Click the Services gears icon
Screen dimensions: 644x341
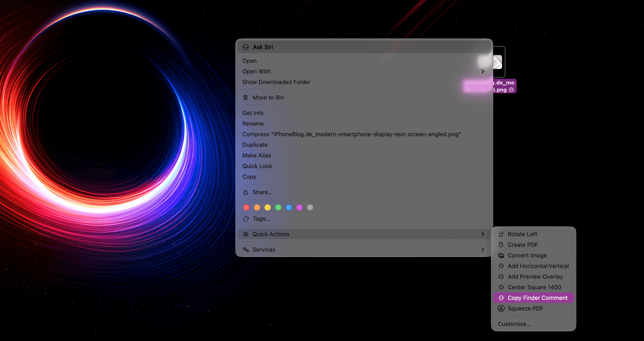point(246,250)
